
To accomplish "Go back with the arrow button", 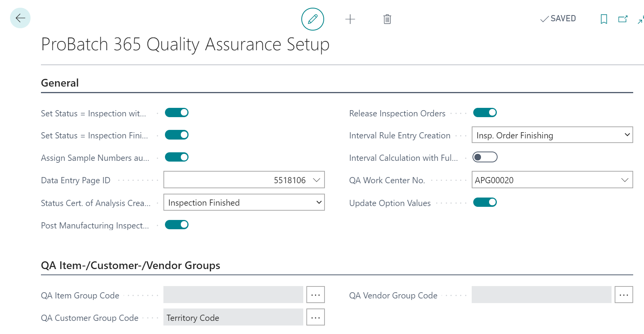I will pos(20,18).
